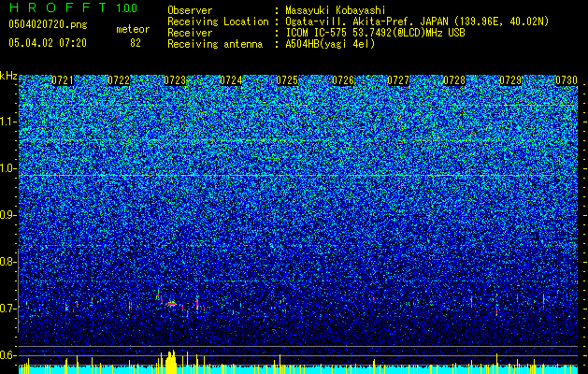Click the meteor label
This screenshot has height=374, width=588.
[x=133, y=29]
